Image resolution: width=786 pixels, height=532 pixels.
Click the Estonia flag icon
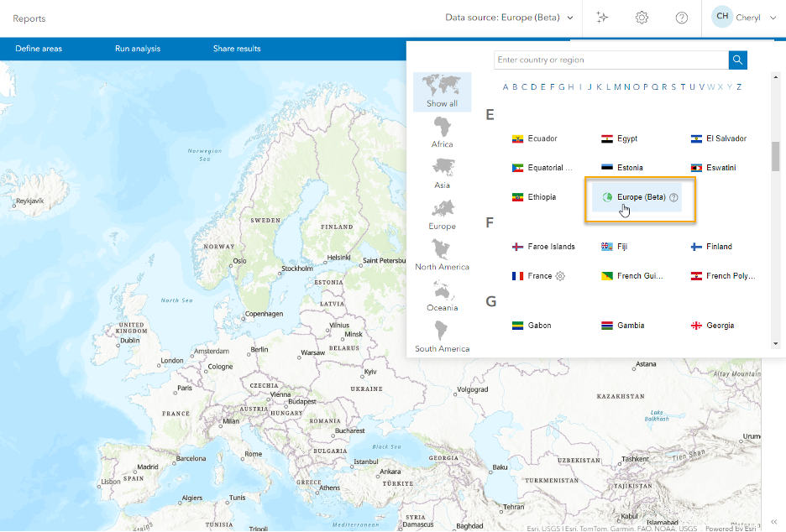pos(607,168)
